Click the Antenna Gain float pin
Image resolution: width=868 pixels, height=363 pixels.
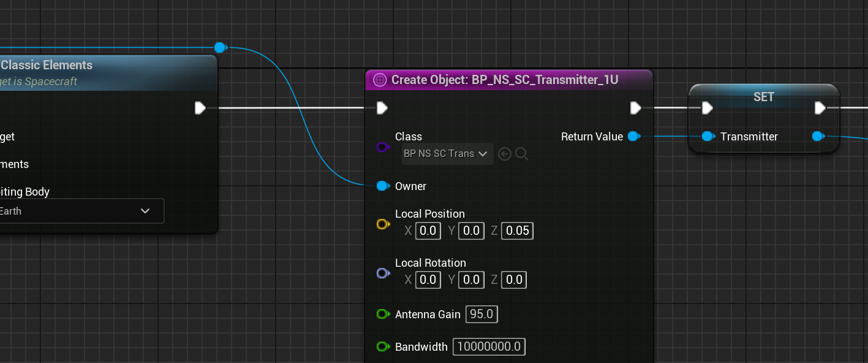[x=383, y=315]
